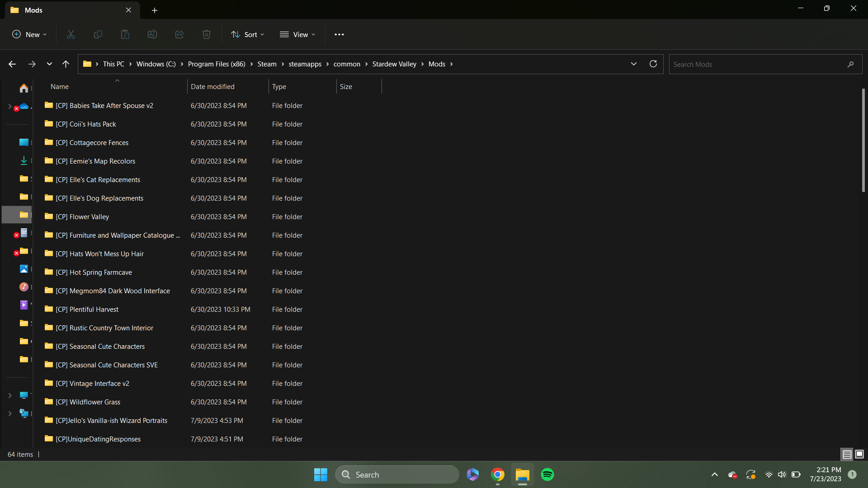Open the Downloads folder in the sidebar

point(24,160)
